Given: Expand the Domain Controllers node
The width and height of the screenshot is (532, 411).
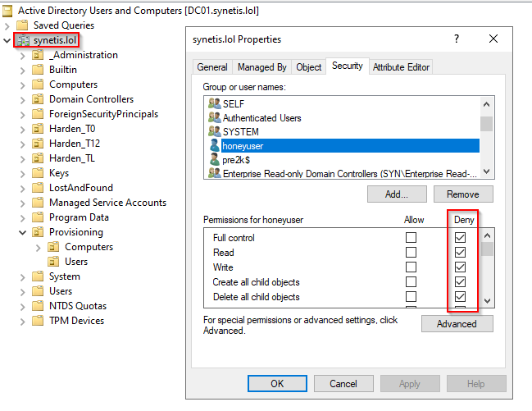Looking at the screenshot, I should click(x=22, y=100).
